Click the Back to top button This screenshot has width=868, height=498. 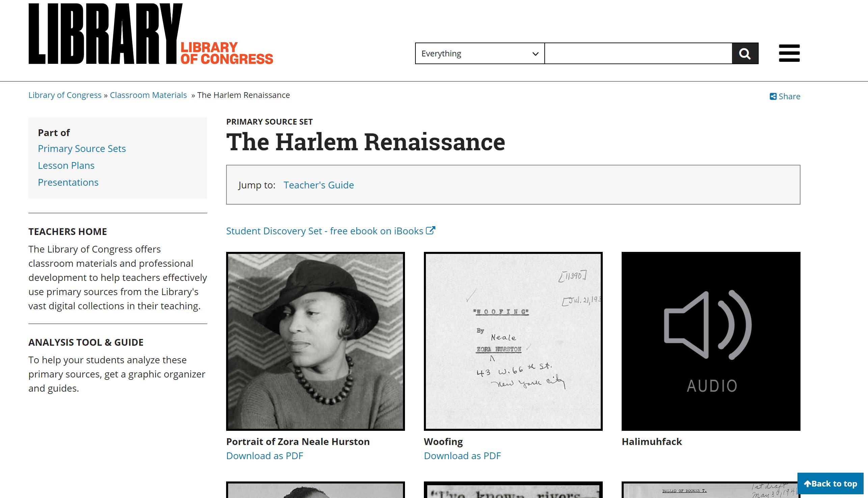click(831, 483)
